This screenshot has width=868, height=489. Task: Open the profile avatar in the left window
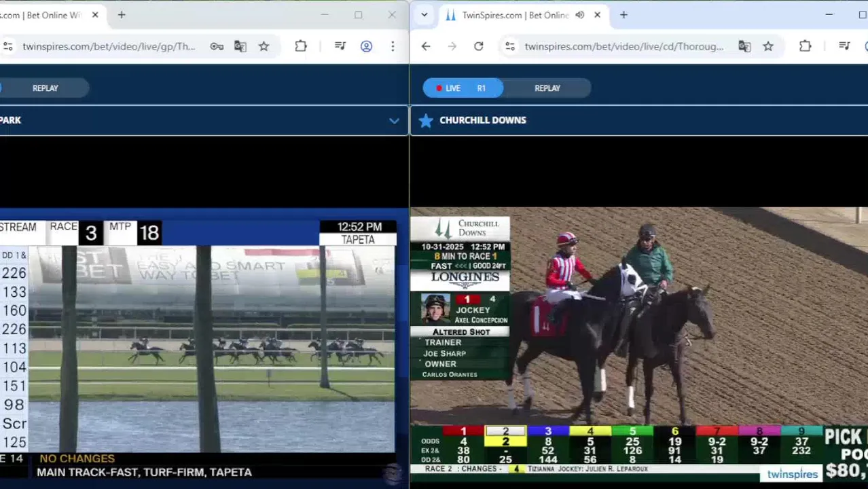pyautogui.click(x=366, y=46)
